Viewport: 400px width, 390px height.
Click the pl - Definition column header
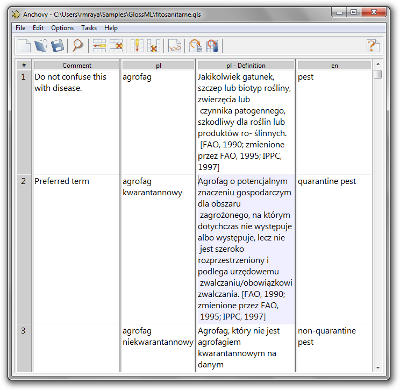[246, 65]
